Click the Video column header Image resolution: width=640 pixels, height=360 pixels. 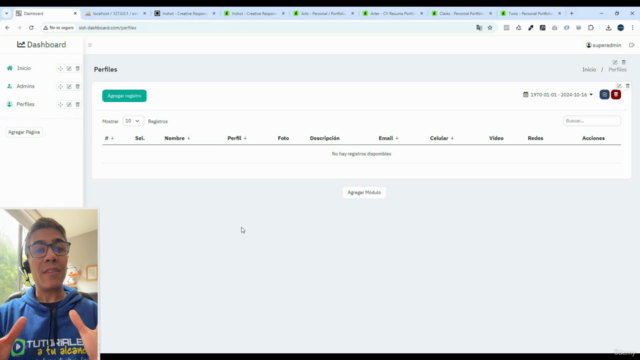click(496, 138)
